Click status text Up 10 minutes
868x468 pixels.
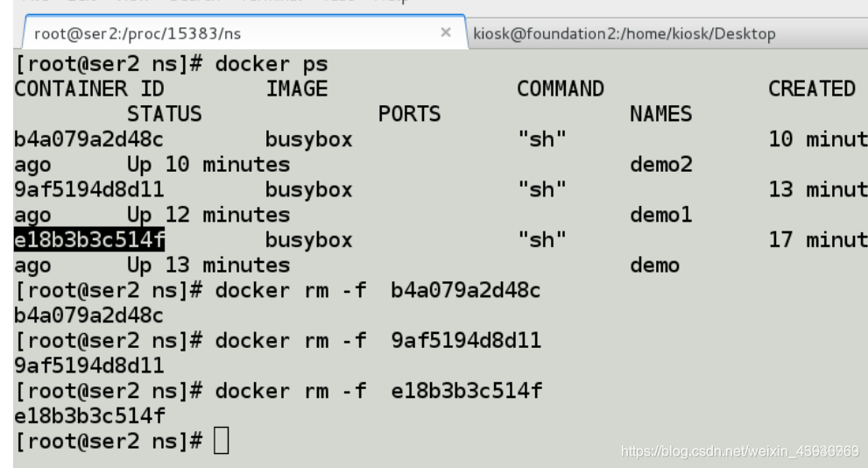pyautogui.click(x=208, y=165)
